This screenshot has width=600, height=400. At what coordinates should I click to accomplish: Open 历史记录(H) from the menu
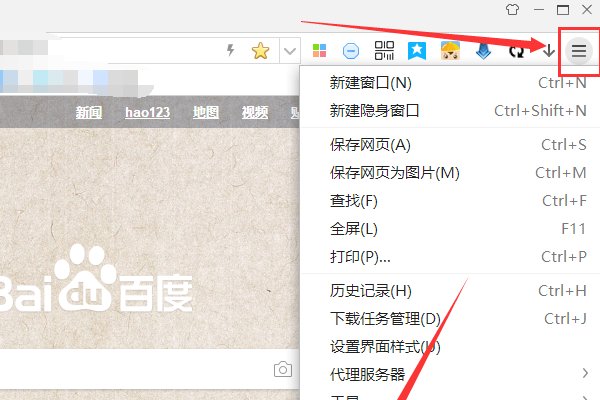450,291
